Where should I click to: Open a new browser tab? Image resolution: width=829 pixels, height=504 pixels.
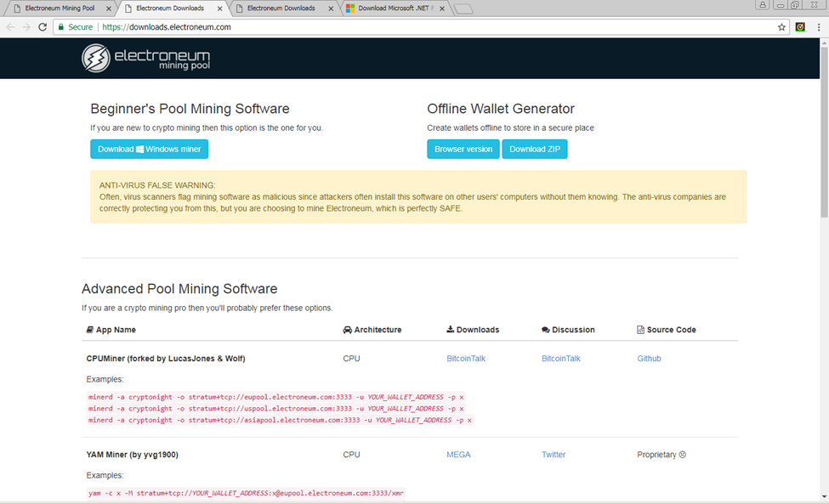(x=463, y=9)
